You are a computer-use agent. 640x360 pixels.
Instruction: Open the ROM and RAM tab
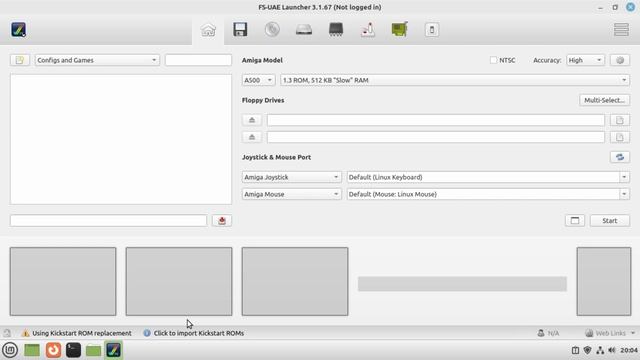point(336,29)
